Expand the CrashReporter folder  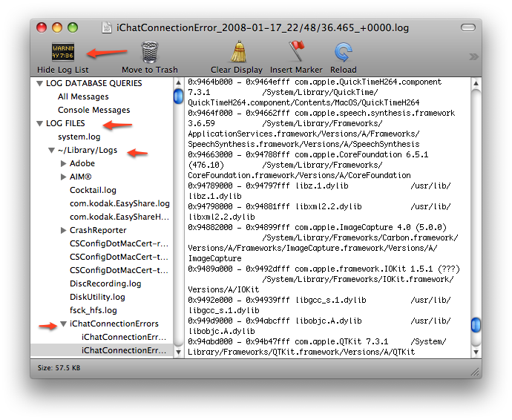tap(63, 230)
